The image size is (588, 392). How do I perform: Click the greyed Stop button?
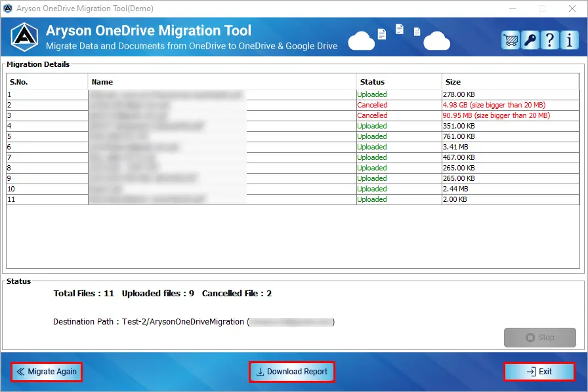539,338
